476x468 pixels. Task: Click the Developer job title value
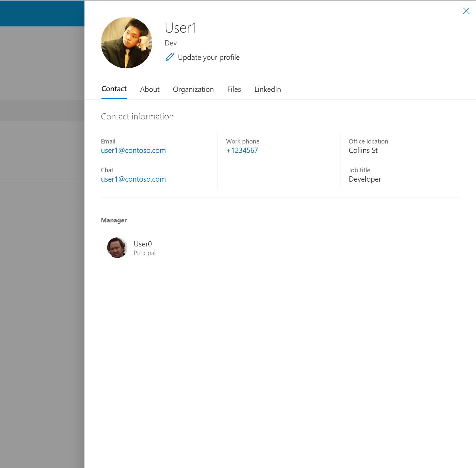point(365,179)
